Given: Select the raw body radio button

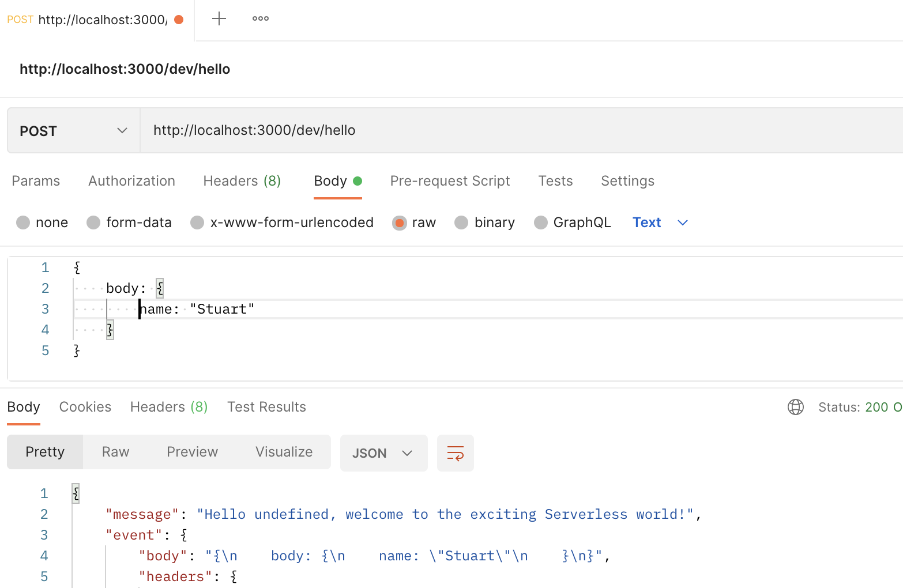Looking at the screenshot, I should coord(399,223).
